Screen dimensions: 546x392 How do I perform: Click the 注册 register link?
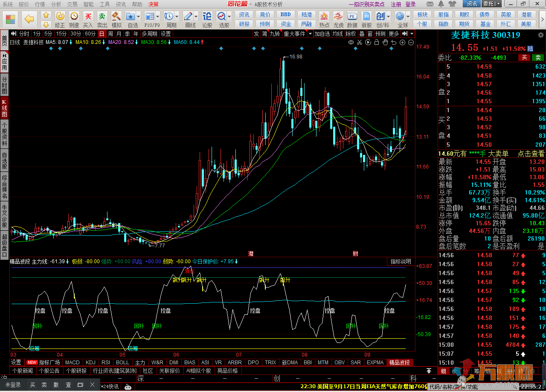coord(396,4)
